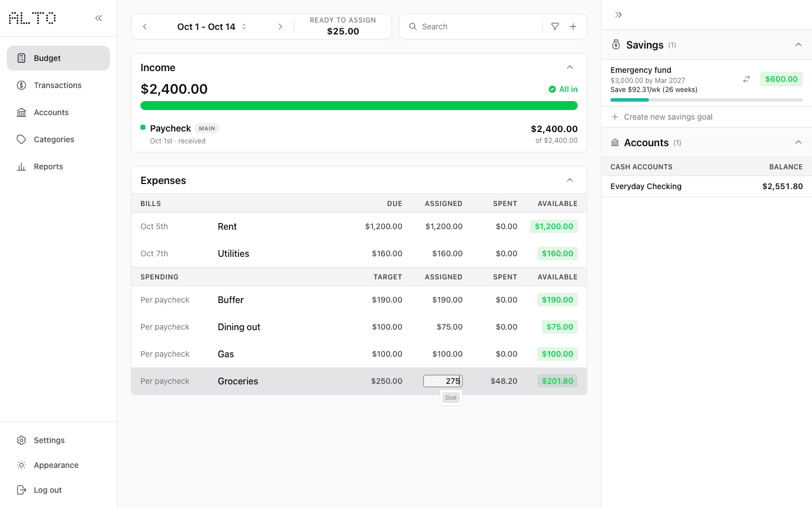Click the Income progress bar
Image resolution: width=812 pixels, height=508 pixels.
click(x=359, y=106)
